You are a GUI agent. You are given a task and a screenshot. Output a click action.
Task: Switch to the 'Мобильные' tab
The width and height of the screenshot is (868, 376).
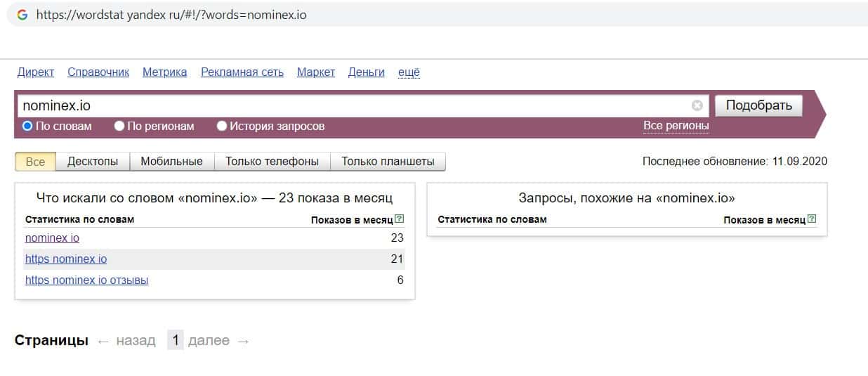click(x=171, y=162)
